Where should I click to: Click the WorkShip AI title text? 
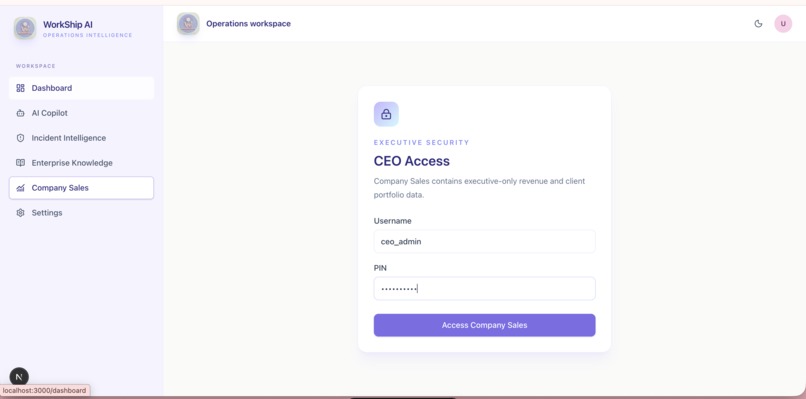tap(68, 25)
